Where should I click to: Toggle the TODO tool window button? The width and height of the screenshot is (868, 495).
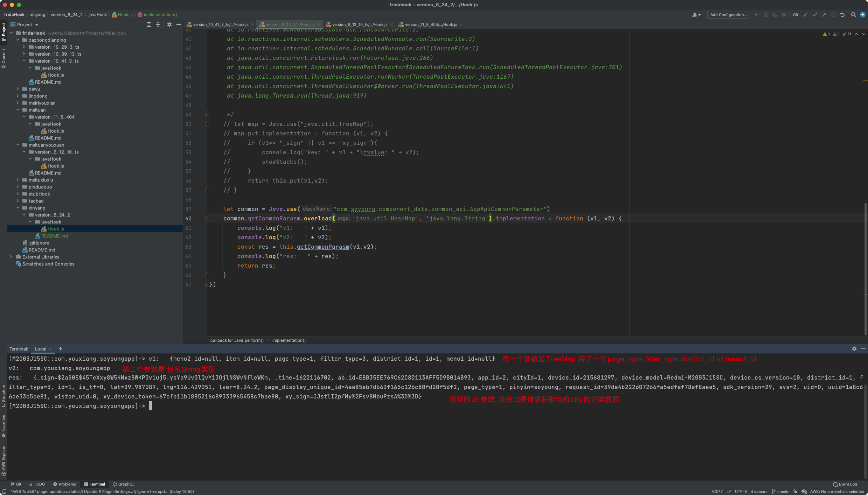click(37, 484)
